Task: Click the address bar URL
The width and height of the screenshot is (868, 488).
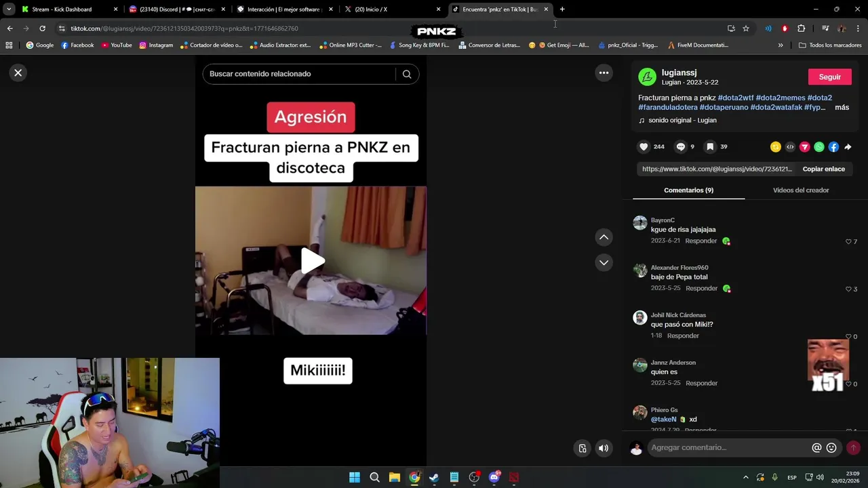Action: point(184,28)
